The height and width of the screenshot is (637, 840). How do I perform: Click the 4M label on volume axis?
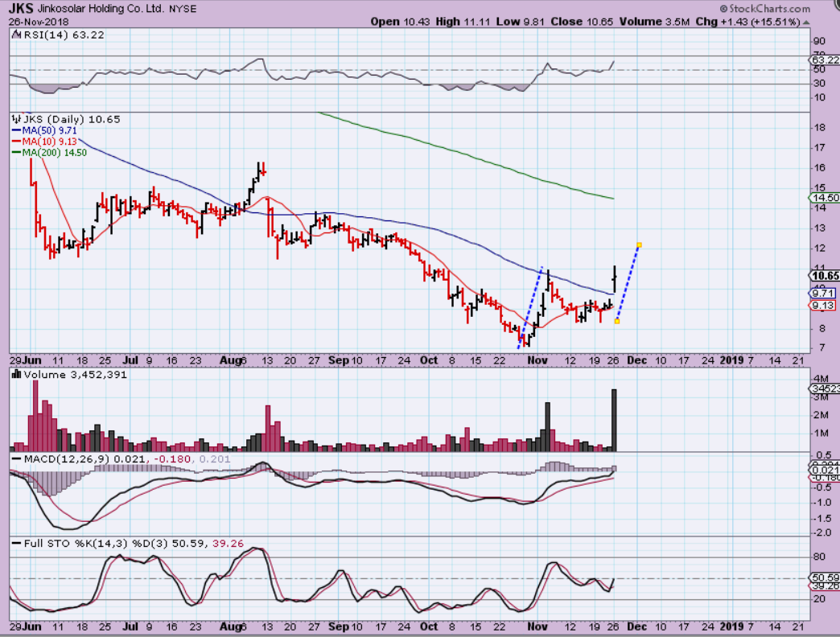coord(821,380)
